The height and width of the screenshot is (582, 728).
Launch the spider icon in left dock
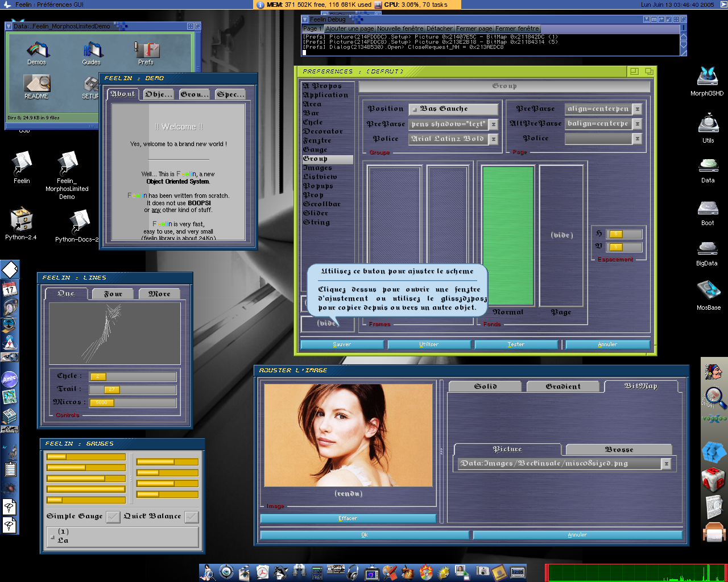pyautogui.click(x=10, y=488)
